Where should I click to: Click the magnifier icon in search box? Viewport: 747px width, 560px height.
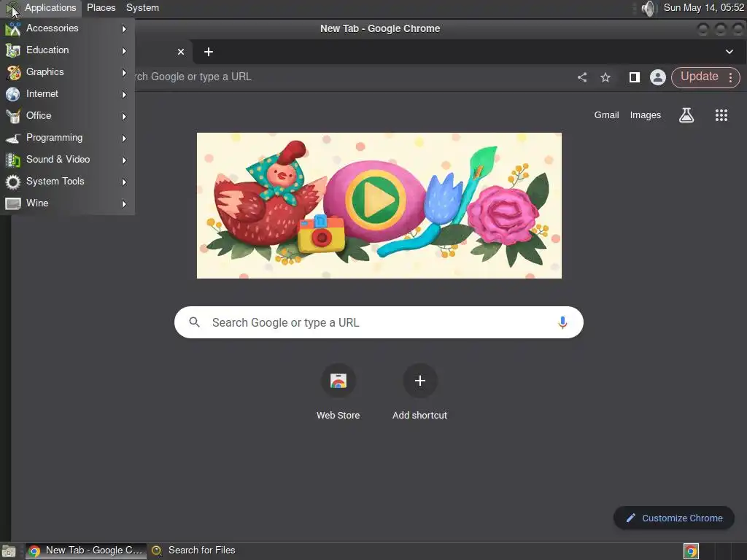pos(194,322)
